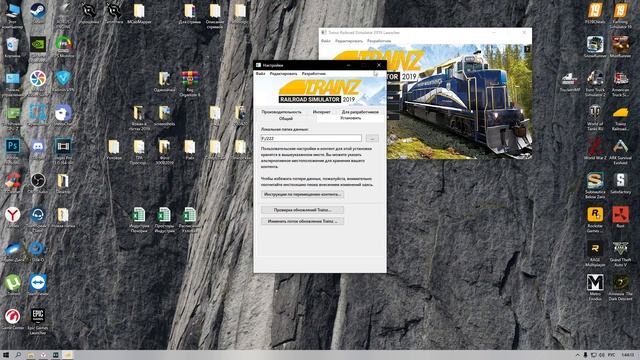The image size is (640, 360).
Task: Switch to the Для разработчиков tab
Action: point(360,111)
